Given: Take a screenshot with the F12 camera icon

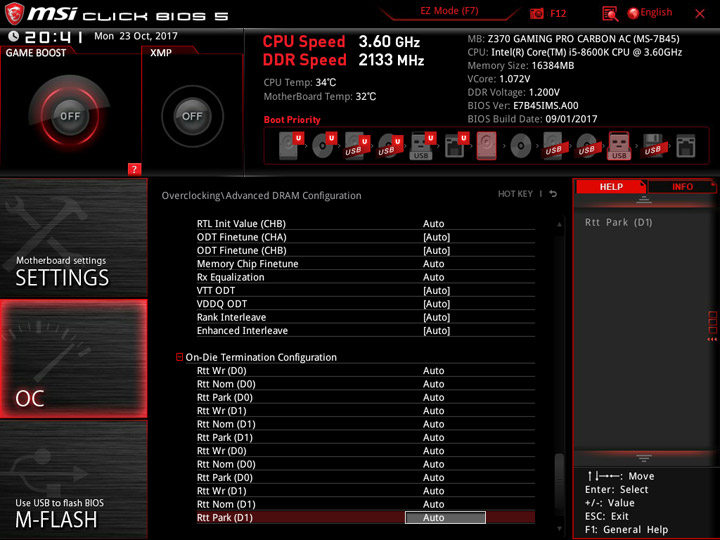Looking at the screenshot, I should [x=536, y=13].
